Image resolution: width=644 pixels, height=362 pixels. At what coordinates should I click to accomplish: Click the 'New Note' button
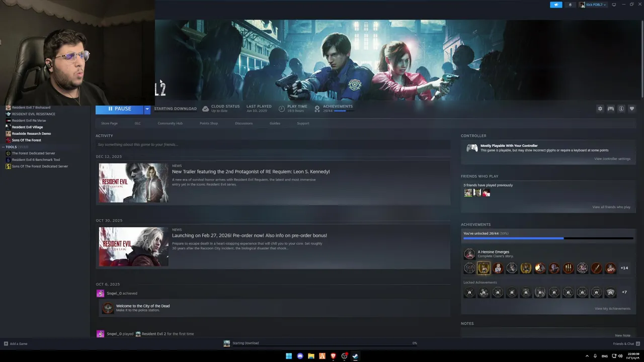(622, 335)
